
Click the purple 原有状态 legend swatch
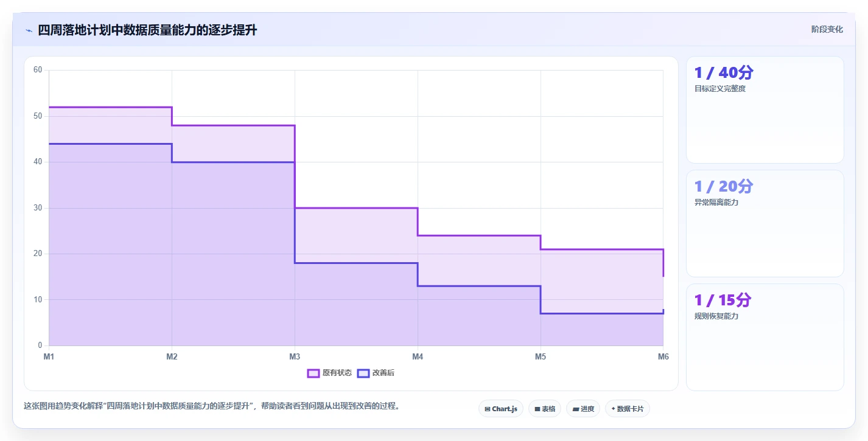[313, 373]
